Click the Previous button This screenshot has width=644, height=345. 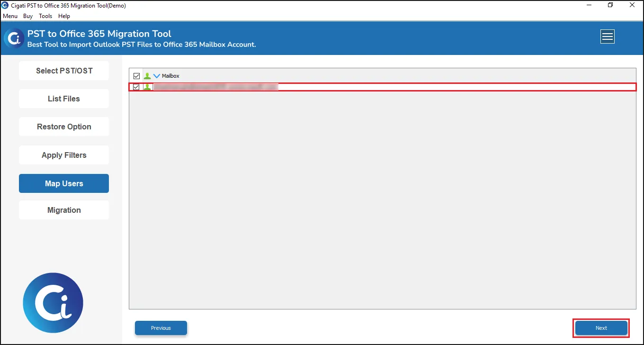click(x=161, y=328)
